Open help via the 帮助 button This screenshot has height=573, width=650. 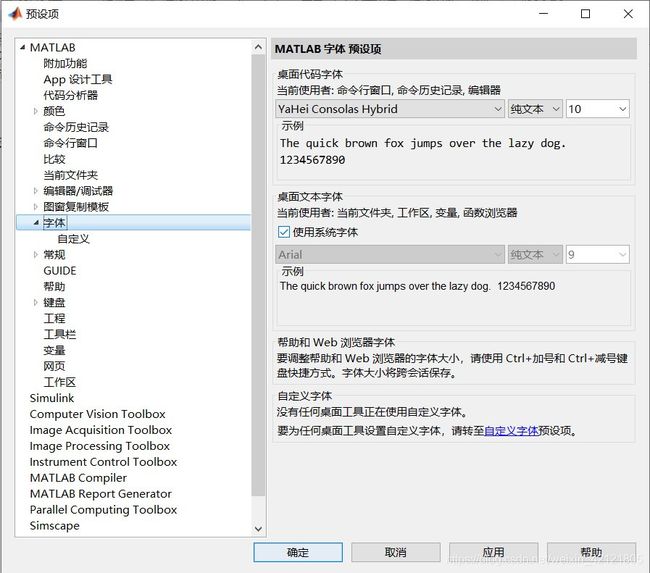click(x=592, y=552)
